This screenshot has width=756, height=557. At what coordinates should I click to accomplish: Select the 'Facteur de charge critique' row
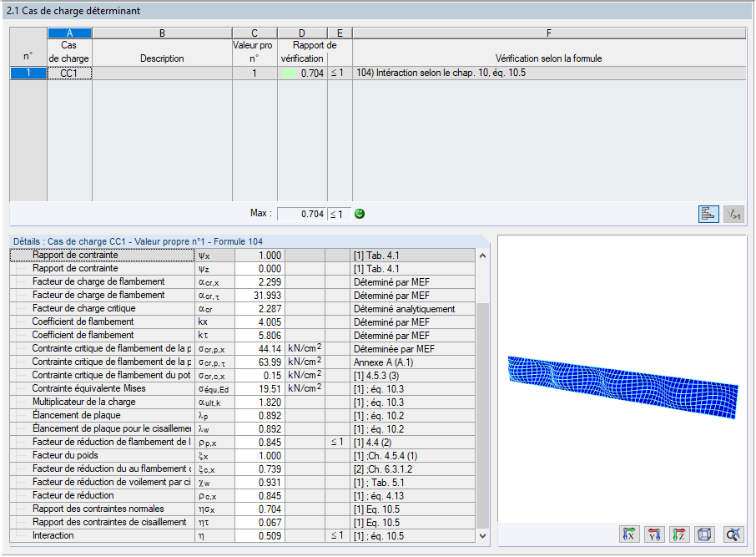(x=243, y=308)
